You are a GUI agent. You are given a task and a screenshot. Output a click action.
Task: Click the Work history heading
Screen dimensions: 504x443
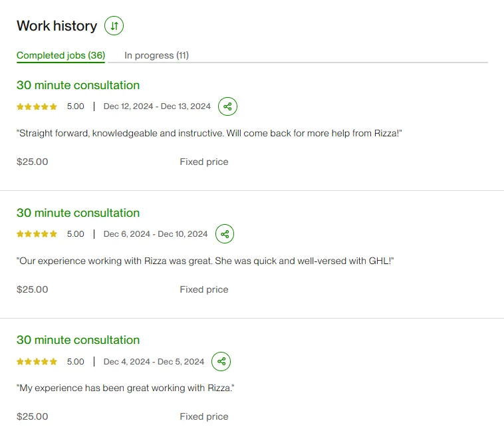[57, 26]
